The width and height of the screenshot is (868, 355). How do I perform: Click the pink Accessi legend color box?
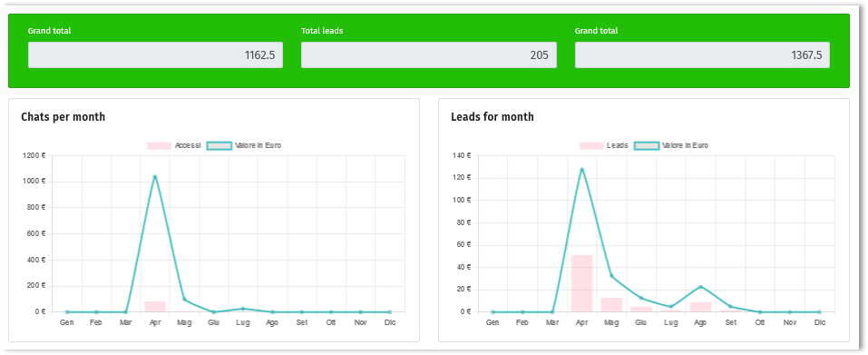click(x=159, y=145)
